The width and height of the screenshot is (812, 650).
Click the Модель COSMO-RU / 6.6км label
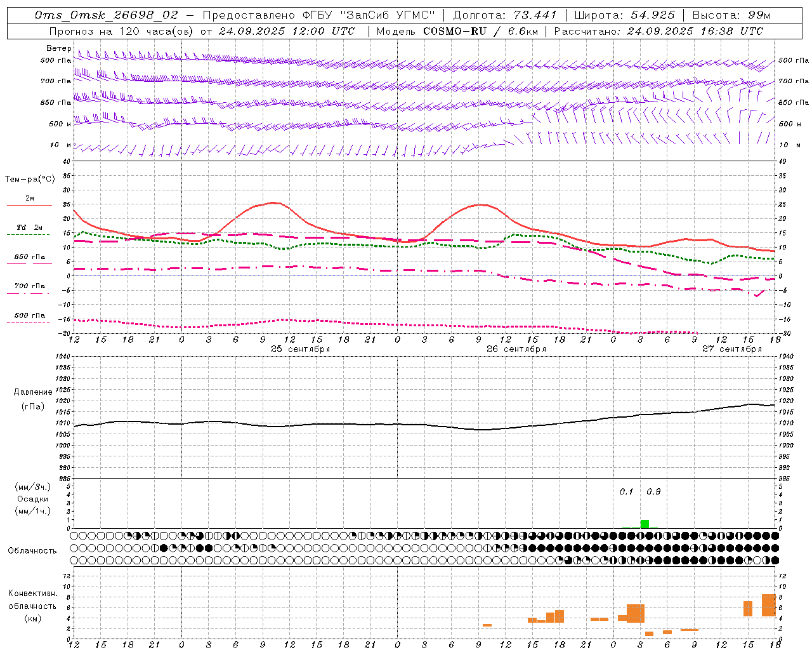tap(457, 31)
